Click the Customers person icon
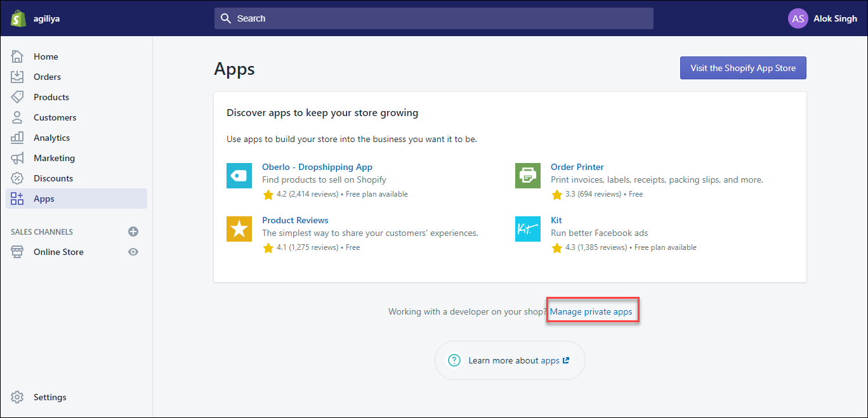 (18, 117)
